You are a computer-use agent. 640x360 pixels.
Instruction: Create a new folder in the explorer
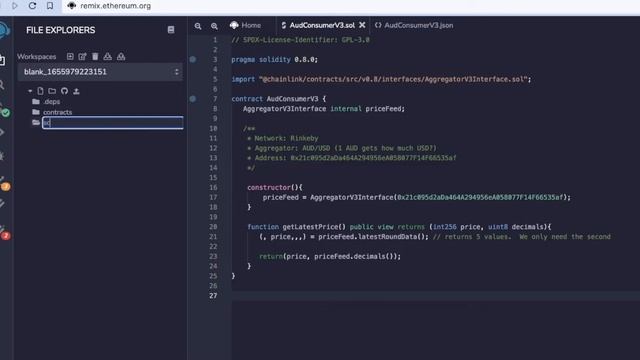52,91
